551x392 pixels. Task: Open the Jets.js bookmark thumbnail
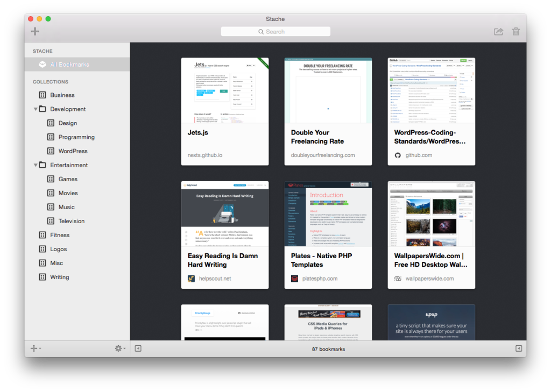(225, 90)
